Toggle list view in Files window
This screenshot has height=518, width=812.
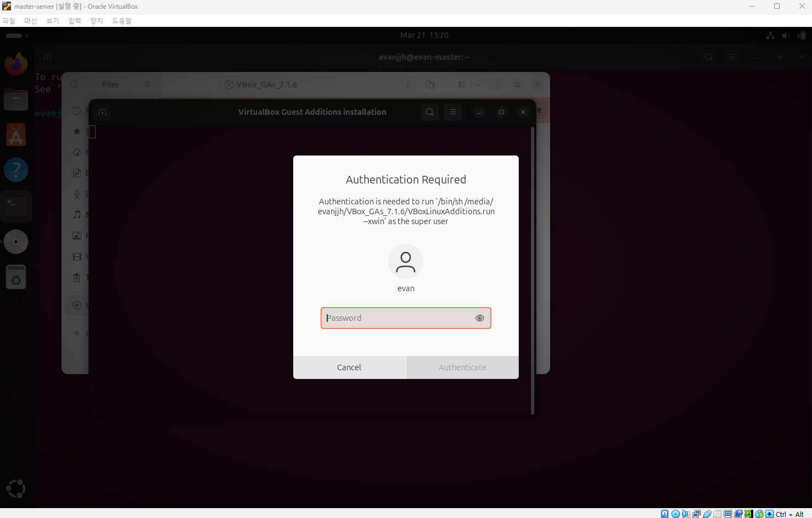pyautogui.click(x=462, y=85)
